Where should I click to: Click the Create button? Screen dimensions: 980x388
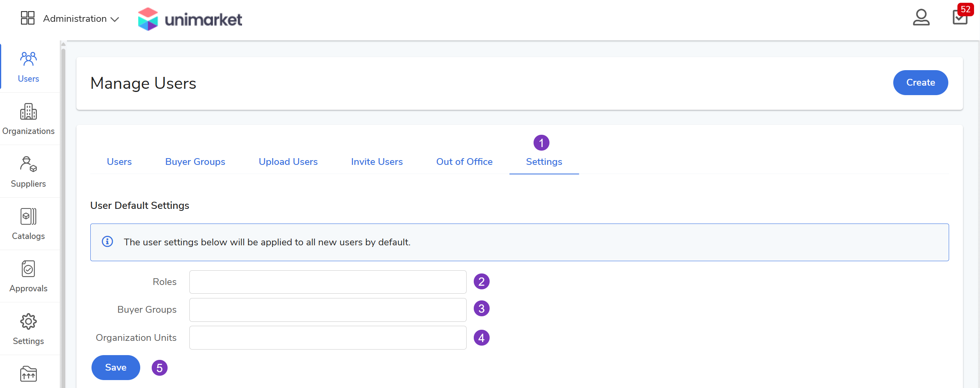[920, 82]
